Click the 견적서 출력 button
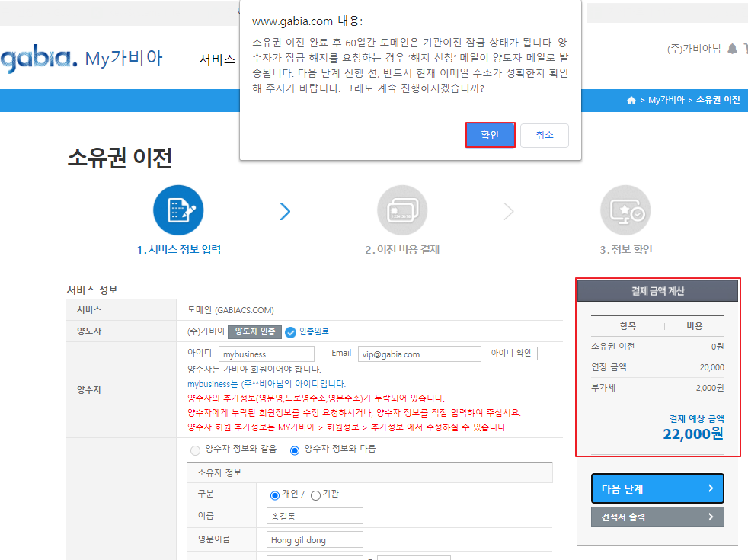Screen dimensions: 748x560 (x=657, y=517)
